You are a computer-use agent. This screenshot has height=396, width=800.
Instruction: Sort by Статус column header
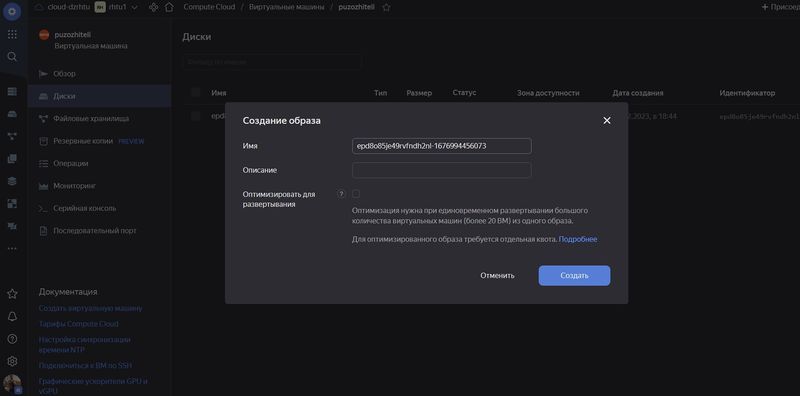click(464, 92)
